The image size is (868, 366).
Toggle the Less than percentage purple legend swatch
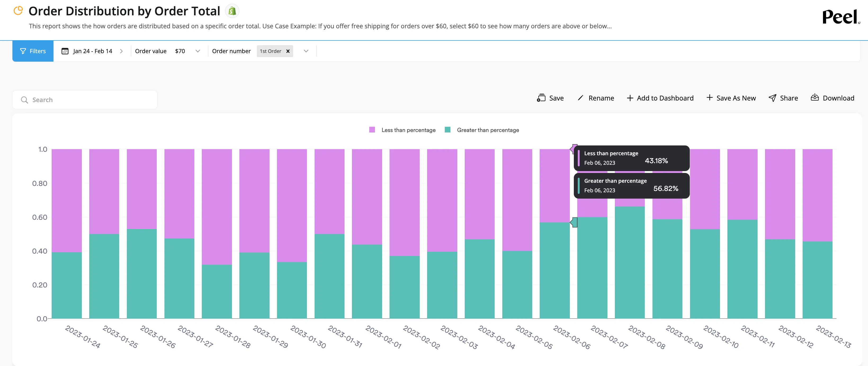(372, 130)
